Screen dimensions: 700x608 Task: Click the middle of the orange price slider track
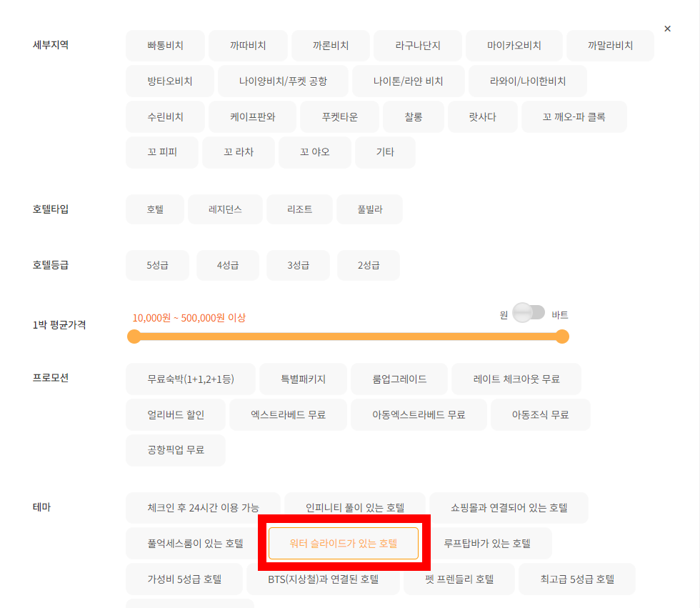pos(349,337)
